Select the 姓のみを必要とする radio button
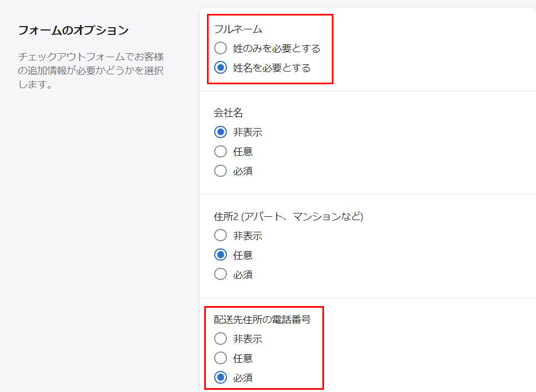Viewport: 536px width, 392px height. (x=220, y=48)
